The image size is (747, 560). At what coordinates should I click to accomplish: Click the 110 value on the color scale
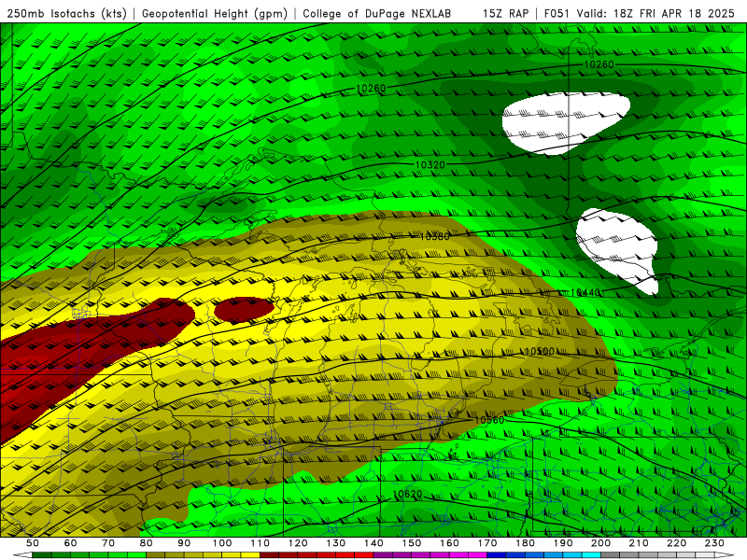[x=261, y=543]
